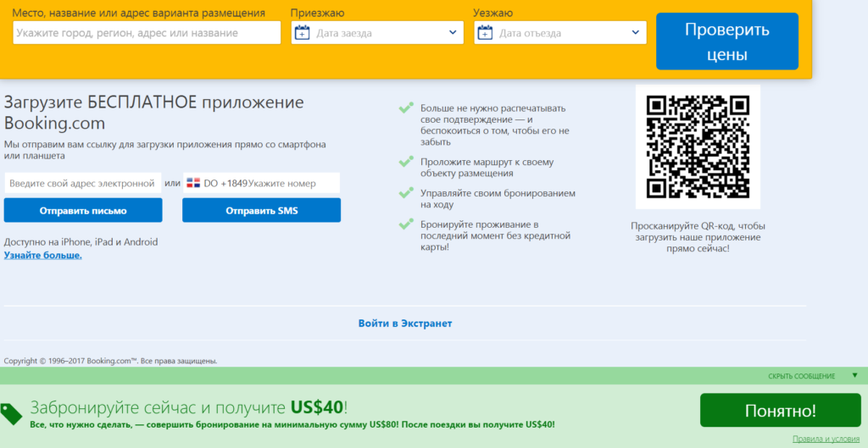Click the check-out calendar icon
Screen dimensions: 868x448
[x=485, y=33]
